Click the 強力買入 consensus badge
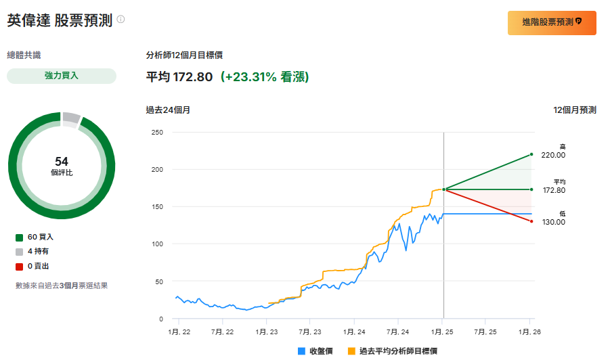The width and height of the screenshot is (610, 364). 62,76
